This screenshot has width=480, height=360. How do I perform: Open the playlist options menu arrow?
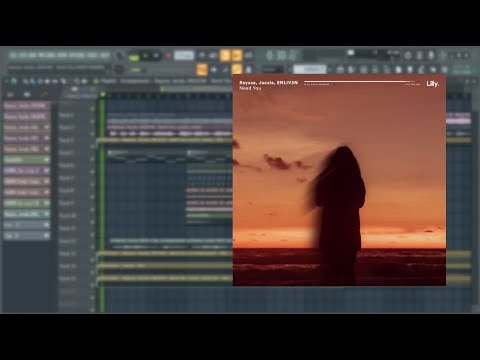click(x=6, y=81)
